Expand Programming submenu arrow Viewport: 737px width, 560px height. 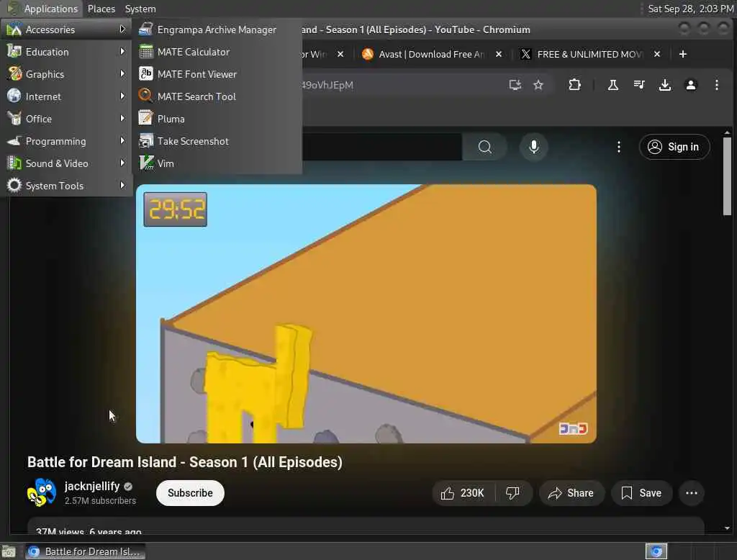(x=122, y=140)
